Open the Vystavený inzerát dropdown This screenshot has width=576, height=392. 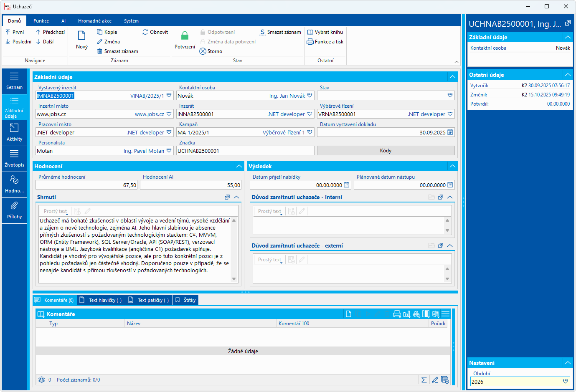coord(169,96)
